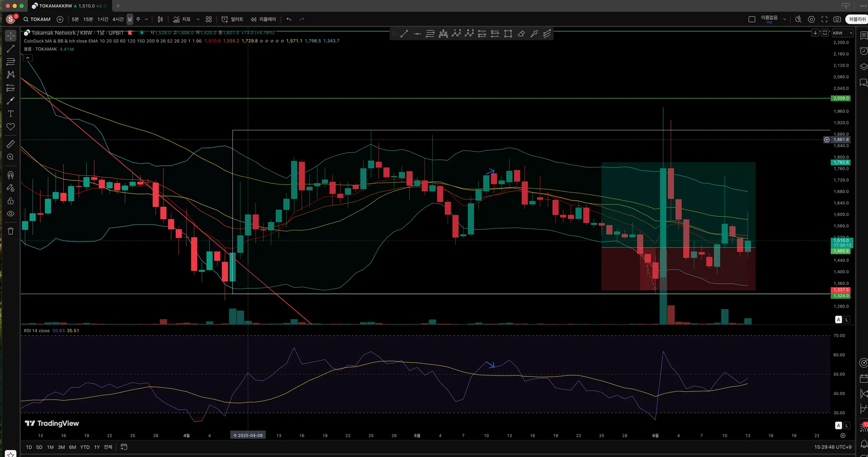Open the KRW currency dropdown
Screen dimensions: 868x457
pos(843,33)
